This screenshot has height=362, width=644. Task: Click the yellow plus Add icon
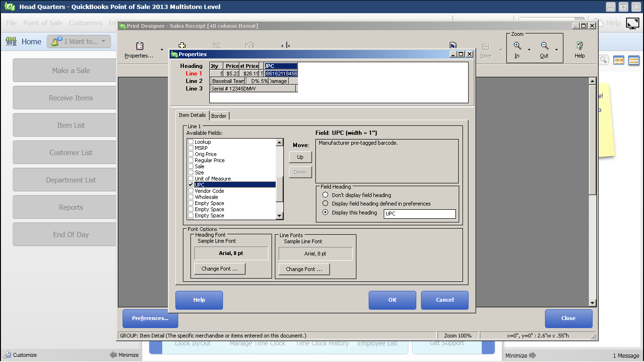tap(182, 45)
